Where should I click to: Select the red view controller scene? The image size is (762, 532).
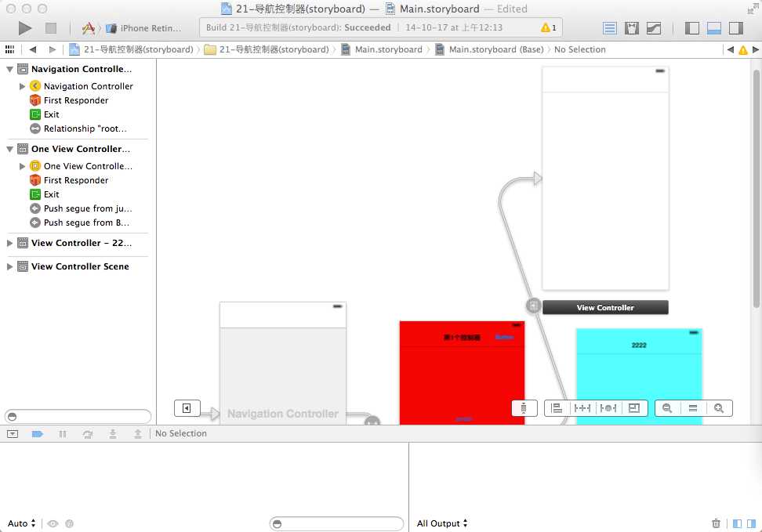[x=462, y=373]
